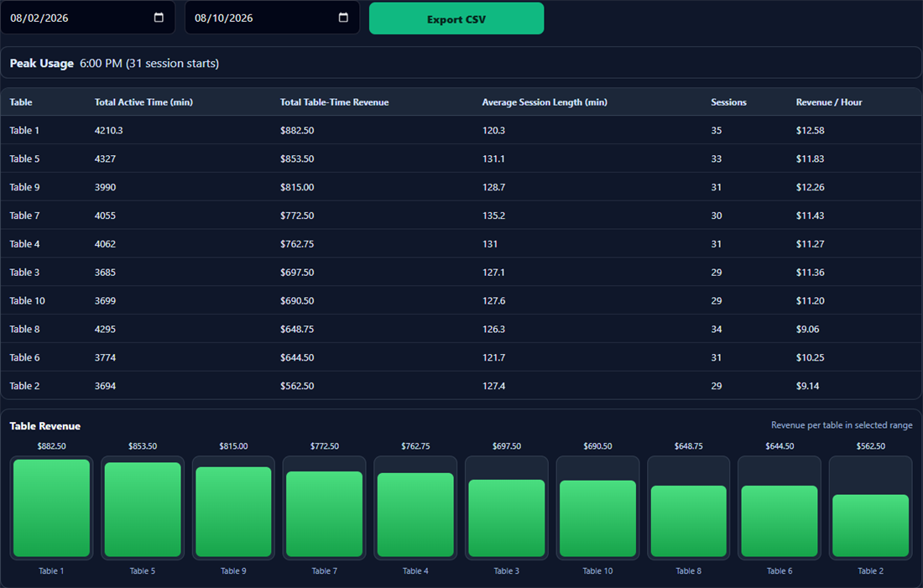
Task: Click the Revenue per table in selected range caption
Action: pos(842,425)
